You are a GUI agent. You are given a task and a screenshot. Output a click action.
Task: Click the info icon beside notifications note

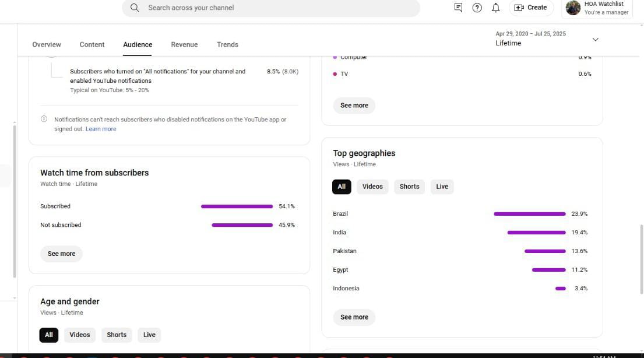click(44, 119)
